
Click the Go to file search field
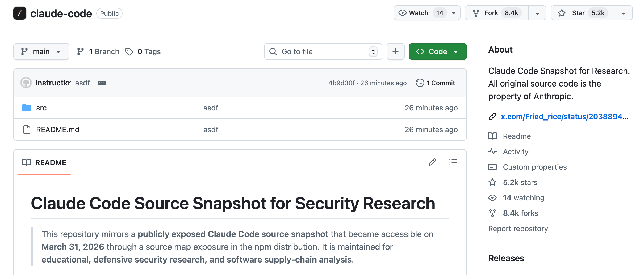[x=323, y=51]
